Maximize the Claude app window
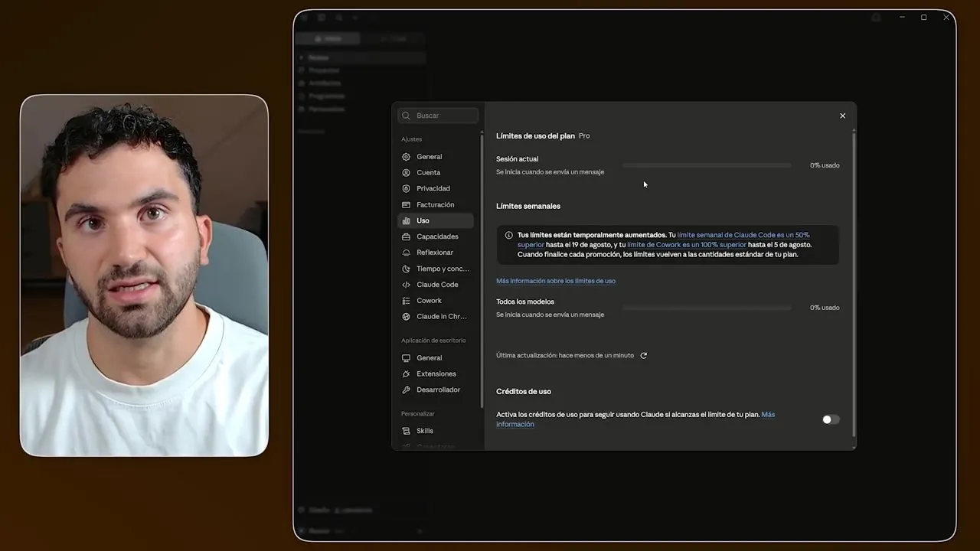Image resolution: width=980 pixels, height=551 pixels. (924, 18)
